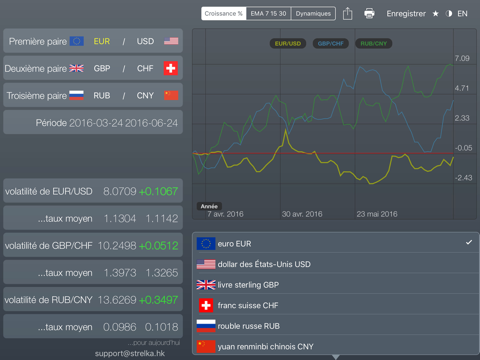Click the Swiss flag in currency list
The image size is (480, 360).
click(x=206, y=305)
